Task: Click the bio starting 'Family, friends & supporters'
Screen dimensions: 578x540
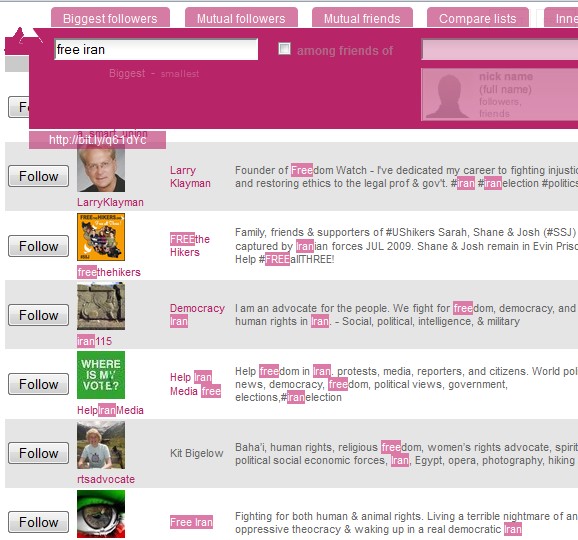Action: [406, 245]
